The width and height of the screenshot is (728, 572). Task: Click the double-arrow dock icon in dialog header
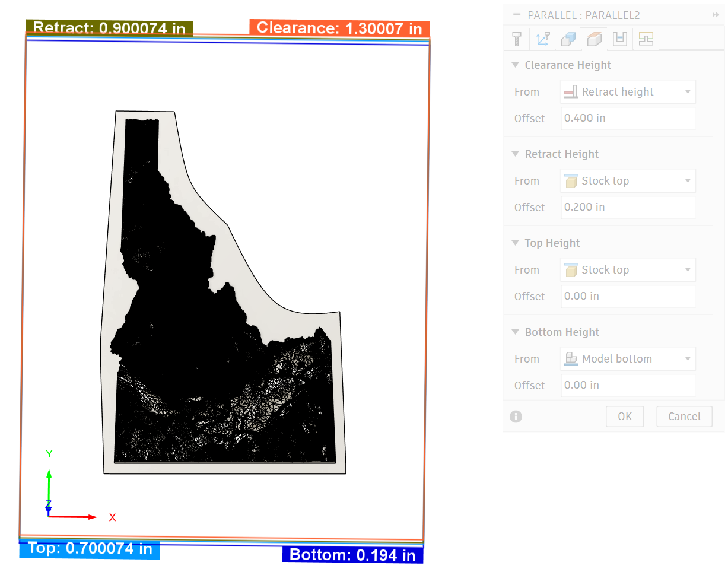click(x=716, y=15)
